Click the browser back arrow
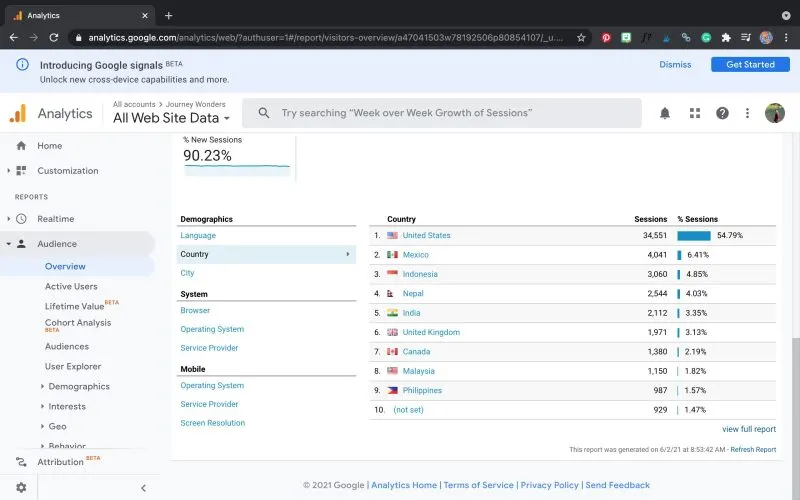Screen dimensions: 800x500 click(x=14, y=38)
